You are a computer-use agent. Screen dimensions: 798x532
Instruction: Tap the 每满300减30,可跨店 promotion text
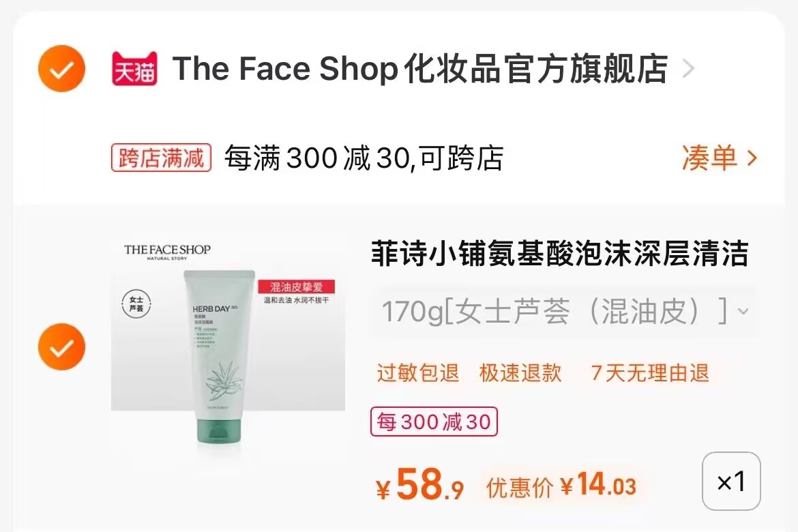364,158
